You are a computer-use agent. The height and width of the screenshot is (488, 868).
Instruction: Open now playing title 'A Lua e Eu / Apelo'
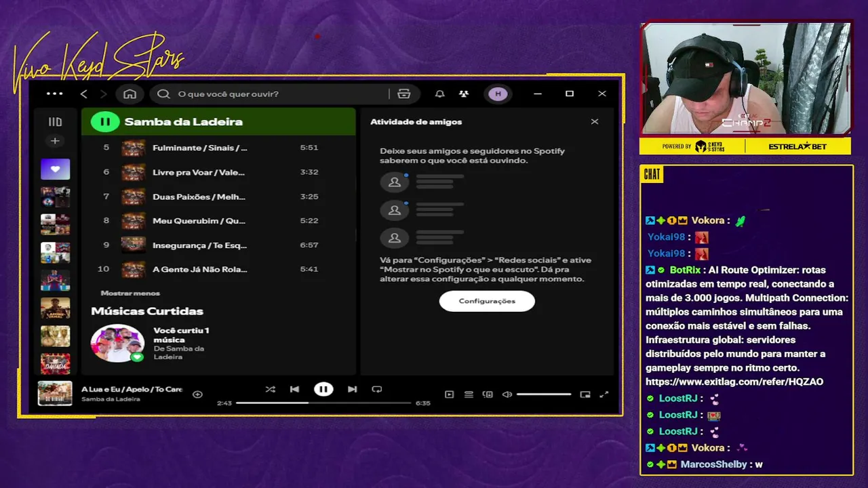(x=132, y=389)
